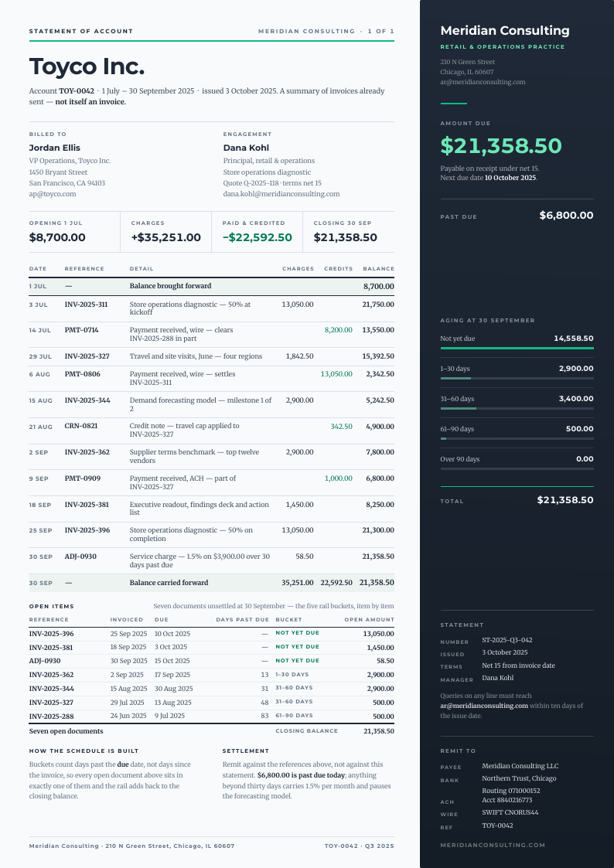
Task: Click the Over 90 days aging bar
Action: (517, 468)
